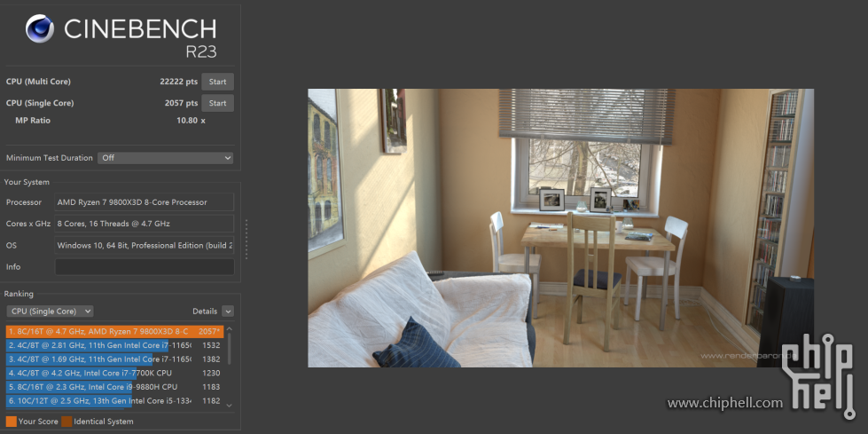Click the 1230 score in ranking
This screenshot has height=434, width=868.
[211, 373]
